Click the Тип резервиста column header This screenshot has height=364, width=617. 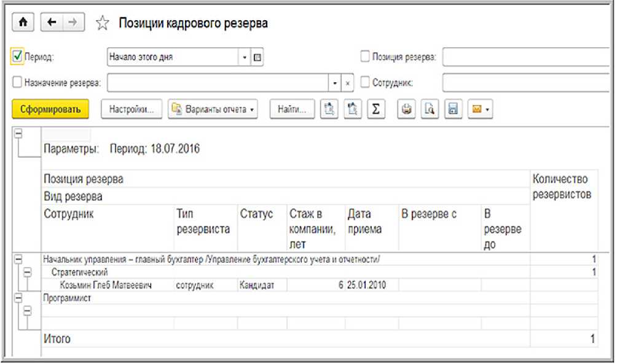(205, 228)
